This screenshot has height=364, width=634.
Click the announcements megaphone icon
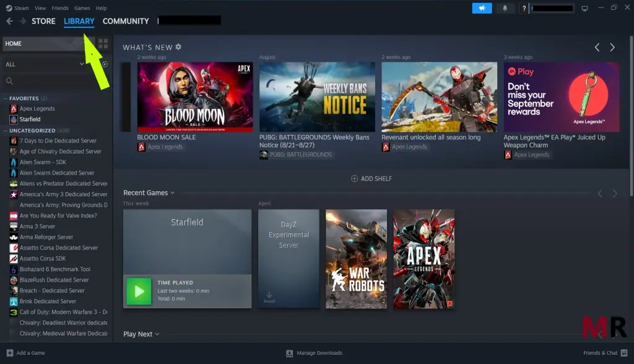(482, 8)
